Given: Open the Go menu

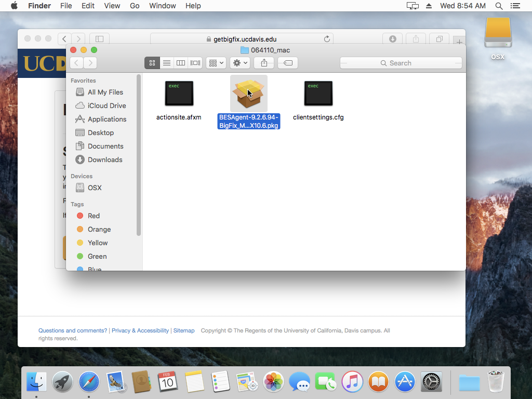Looking at the screenshot, I should 135,6.
